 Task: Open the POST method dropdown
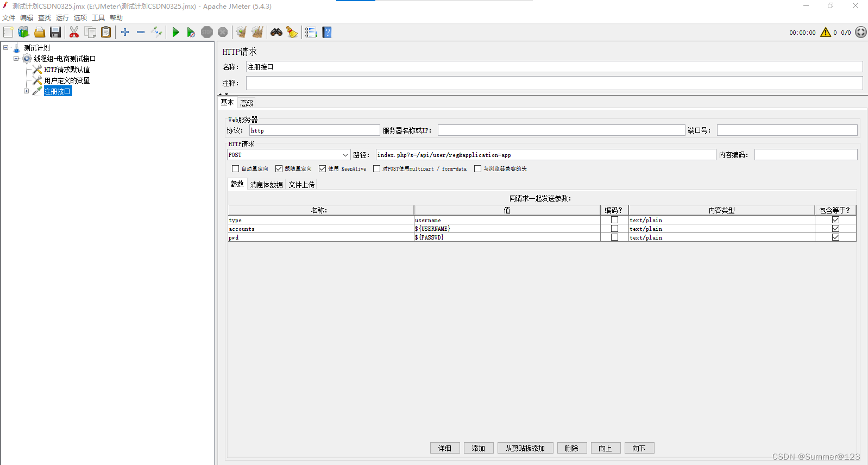point(345,155)
